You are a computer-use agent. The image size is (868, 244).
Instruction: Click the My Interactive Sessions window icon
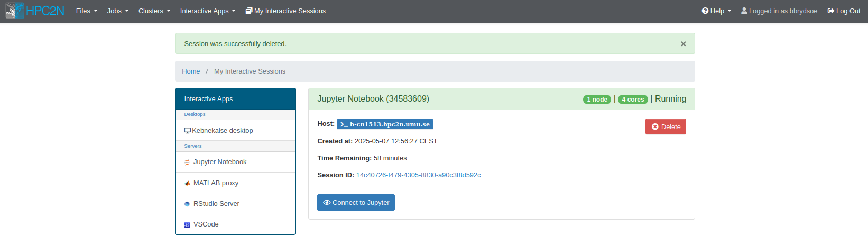tap(249, 11)
